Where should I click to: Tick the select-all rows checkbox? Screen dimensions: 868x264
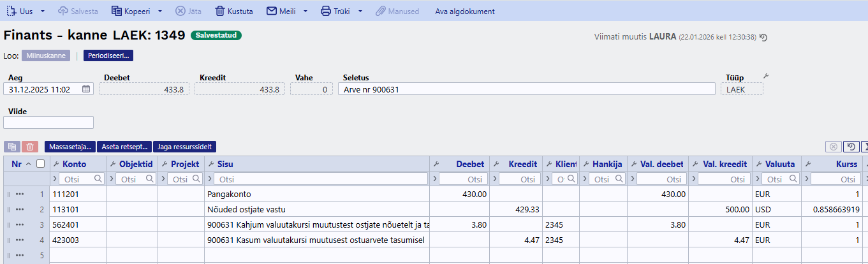pyautogui.click(x=41, y=164)
